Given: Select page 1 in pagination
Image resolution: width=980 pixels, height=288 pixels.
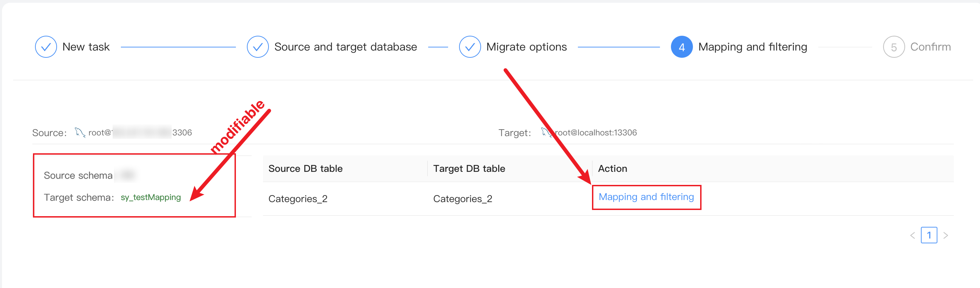Looking at the screenshot, I should click(x=928, y=235).
